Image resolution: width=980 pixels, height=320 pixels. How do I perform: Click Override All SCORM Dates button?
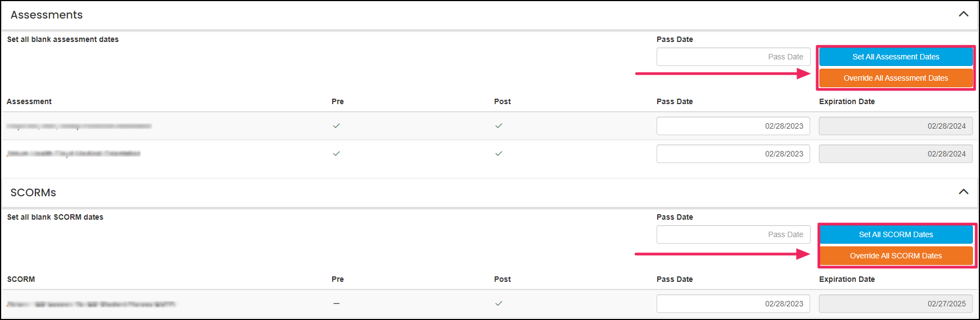coord(896,255)
